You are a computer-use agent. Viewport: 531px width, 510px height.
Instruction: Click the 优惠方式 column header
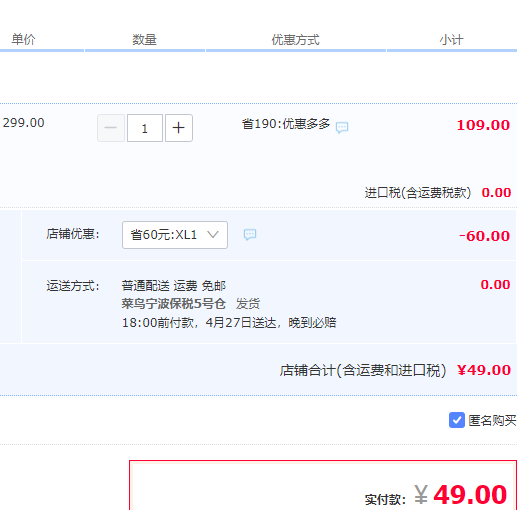coord(295,40)
